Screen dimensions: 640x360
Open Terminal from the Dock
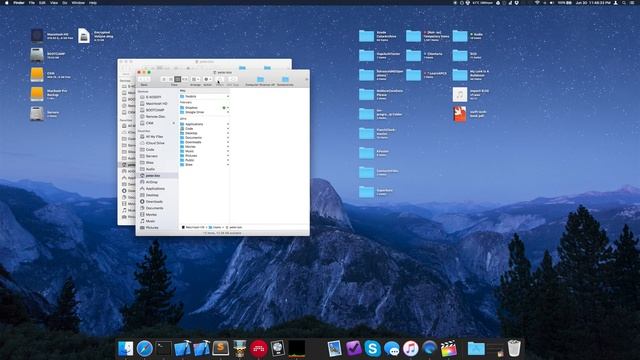(x=164, y=348)
